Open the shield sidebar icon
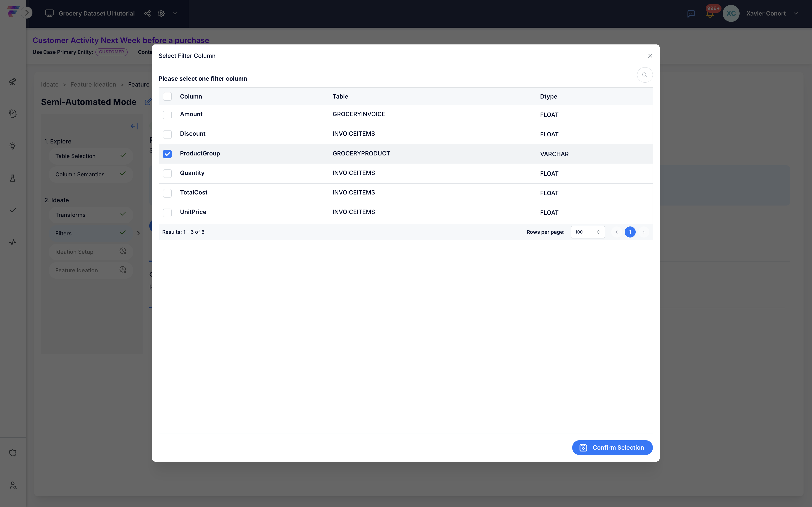This screenshot has height=507, width=812. pyautogui.click(x=13, y=453)
